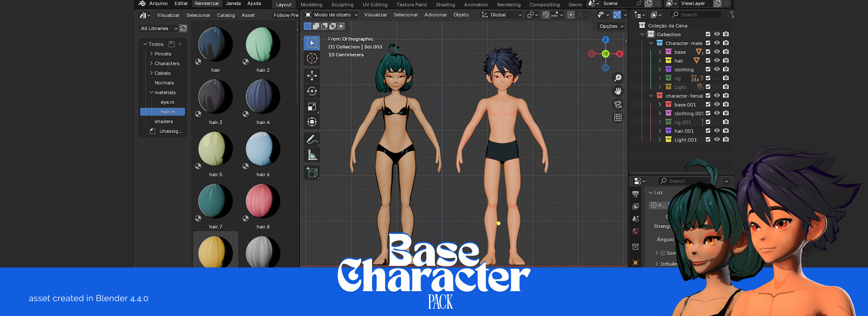Screen dimensions: 868x316
Task: Select the Select Box tool
Action: pyautogui.click(x=312, y=43)
